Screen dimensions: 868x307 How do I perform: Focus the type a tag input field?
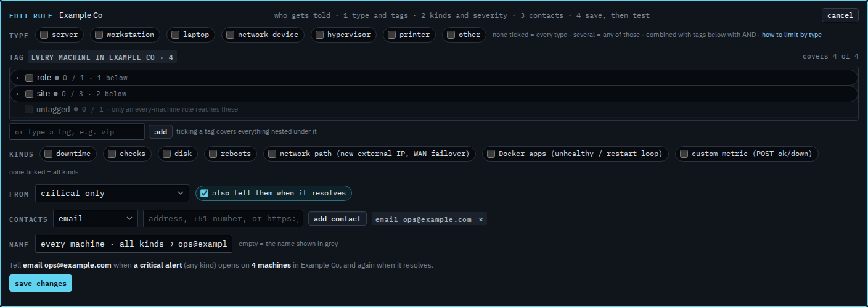[x=77, y=132]
